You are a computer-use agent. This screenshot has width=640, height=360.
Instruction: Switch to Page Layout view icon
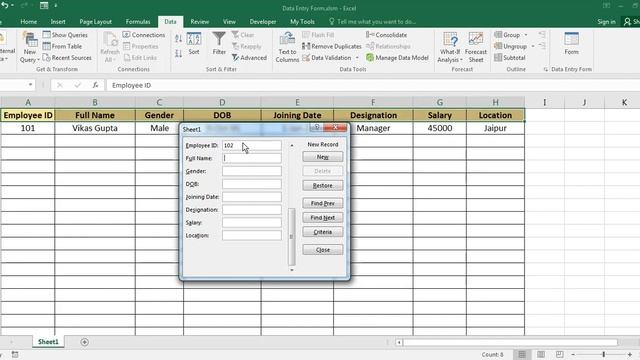click(x=541, y=354)
